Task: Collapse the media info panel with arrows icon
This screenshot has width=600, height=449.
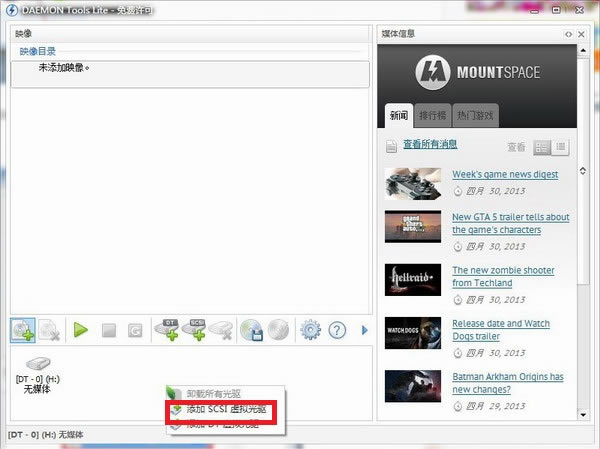Action: click(x=568, y=34)
